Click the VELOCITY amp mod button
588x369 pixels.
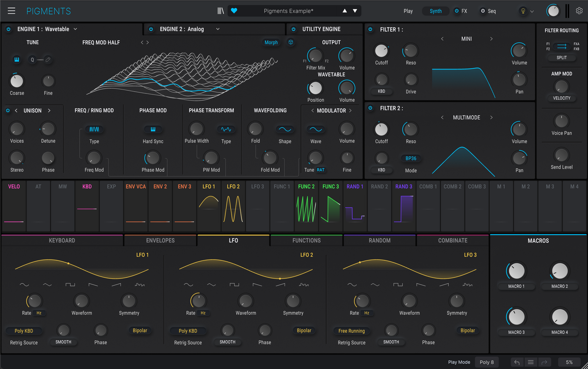point(561,98)
